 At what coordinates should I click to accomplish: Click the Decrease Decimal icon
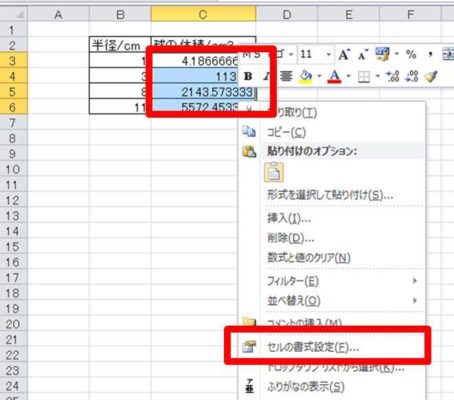[412, 77]
